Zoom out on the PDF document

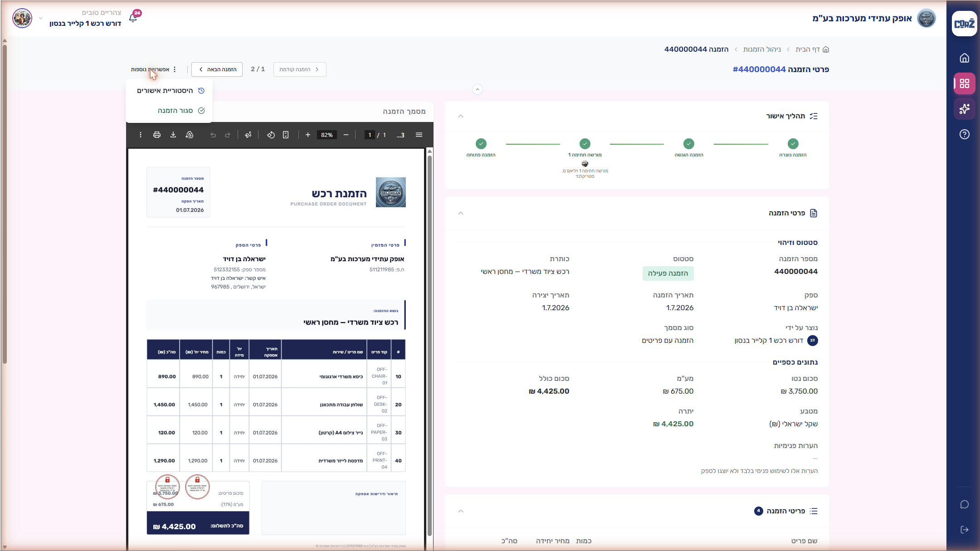click(346, 135)
